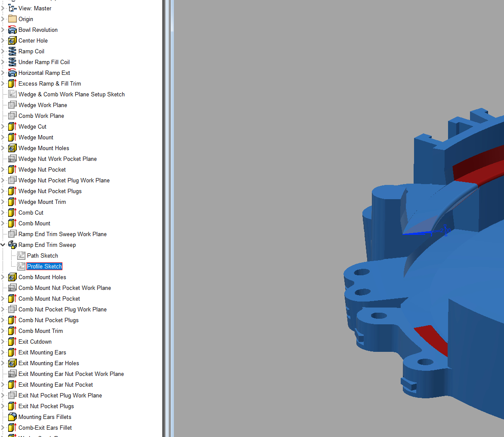The height and width of the screenshot is (437, 504).
Task: Expand the Wedge Mount Trim node
Action: [x=3, y=202]
